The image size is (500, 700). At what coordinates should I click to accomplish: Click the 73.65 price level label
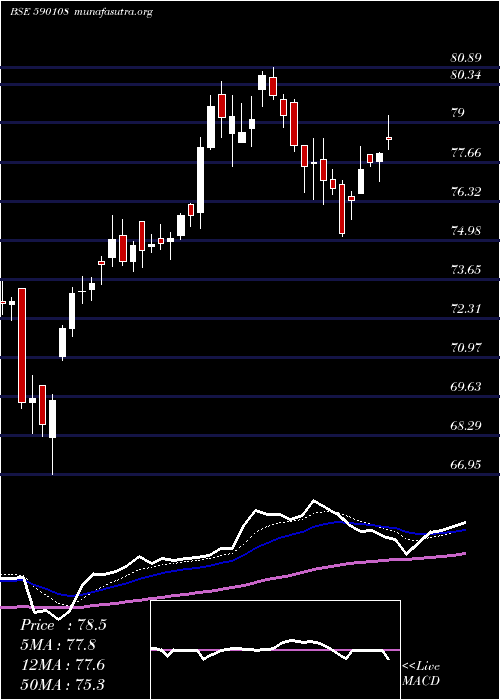466,269
